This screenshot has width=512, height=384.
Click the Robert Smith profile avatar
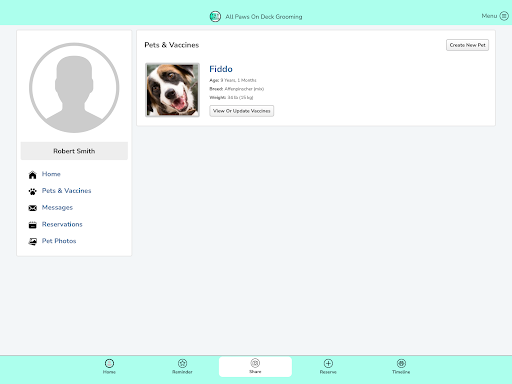(74, 88)
